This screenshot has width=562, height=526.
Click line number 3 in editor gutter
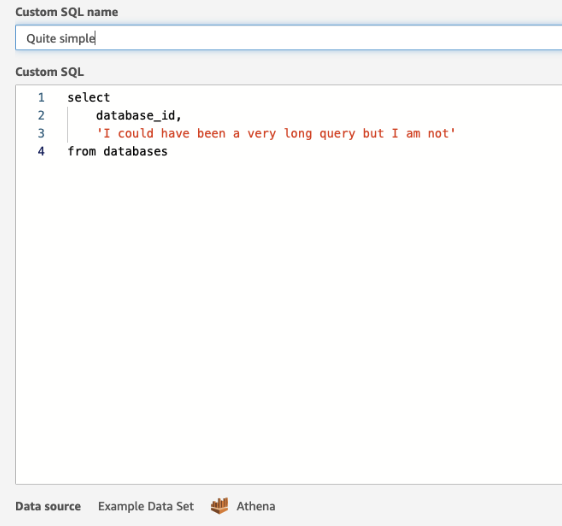(x=41, y=133)
